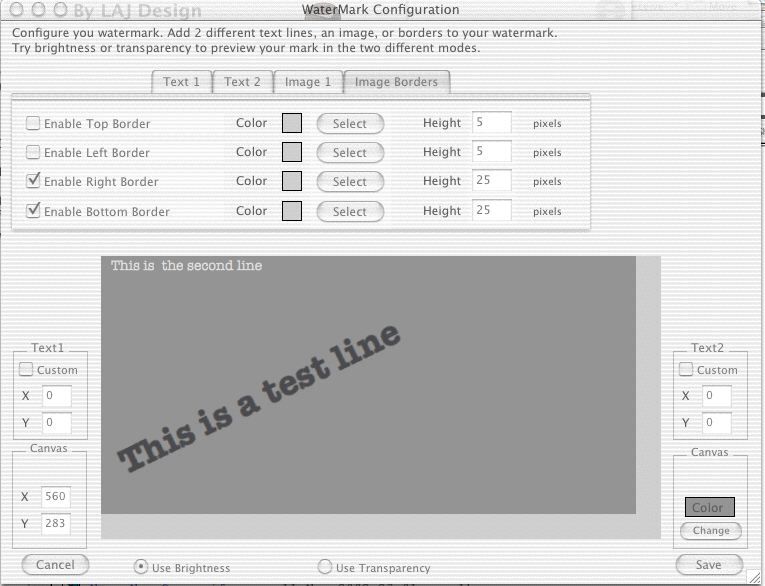Switch to the Text 1 tab

pyautogui.click(x=181, y=82)
